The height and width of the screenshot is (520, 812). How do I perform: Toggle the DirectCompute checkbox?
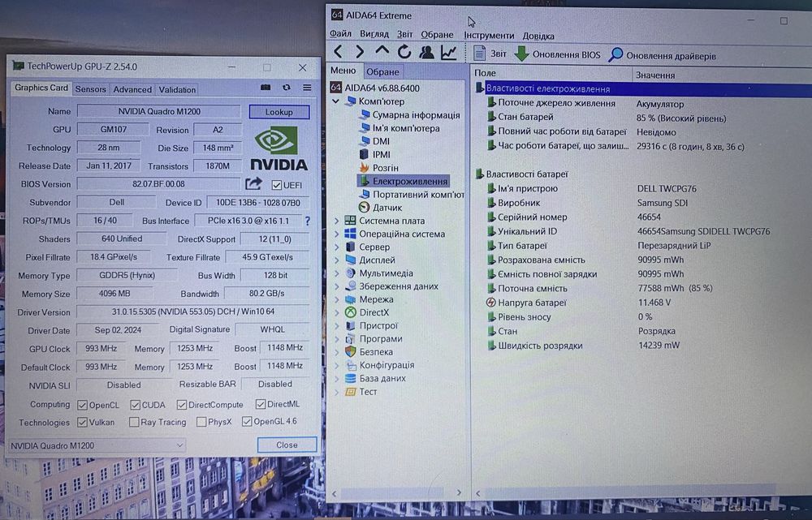click(x=181, y=405)
